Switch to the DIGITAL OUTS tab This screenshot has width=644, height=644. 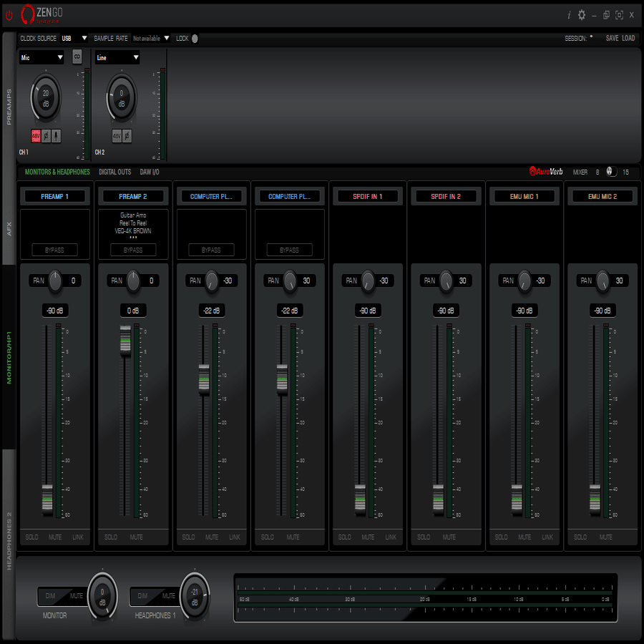(x=114, y=172)
